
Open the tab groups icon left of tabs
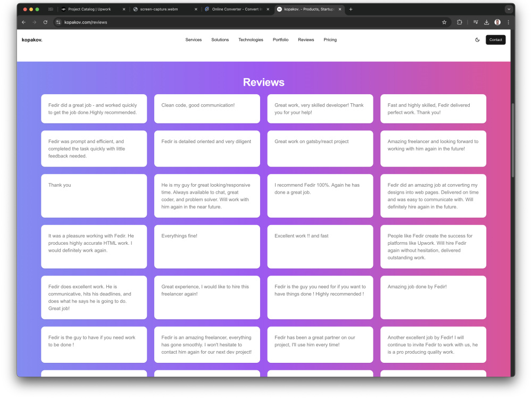[51, 10]
